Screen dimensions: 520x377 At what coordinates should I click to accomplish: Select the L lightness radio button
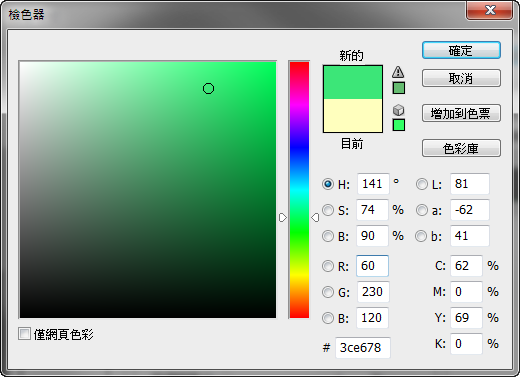click(x=422, y=184)
